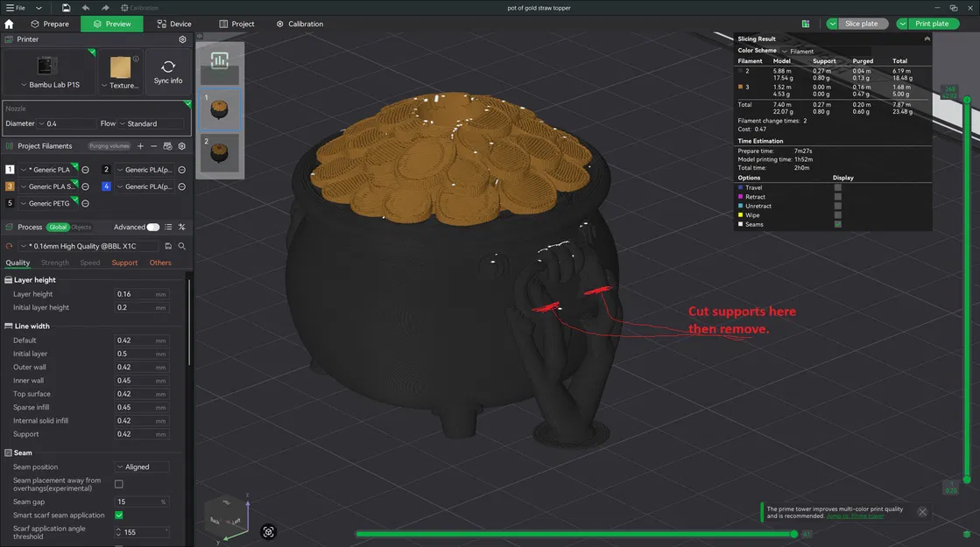Select the Bambu Lab P1S printer
This screenshot has height=547, width=980.
coord(50,72)
